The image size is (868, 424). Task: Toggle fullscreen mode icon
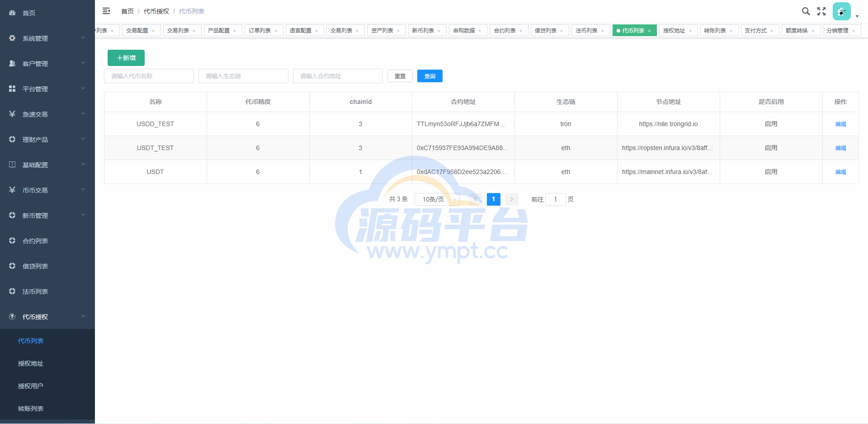(x=821, y=11)
